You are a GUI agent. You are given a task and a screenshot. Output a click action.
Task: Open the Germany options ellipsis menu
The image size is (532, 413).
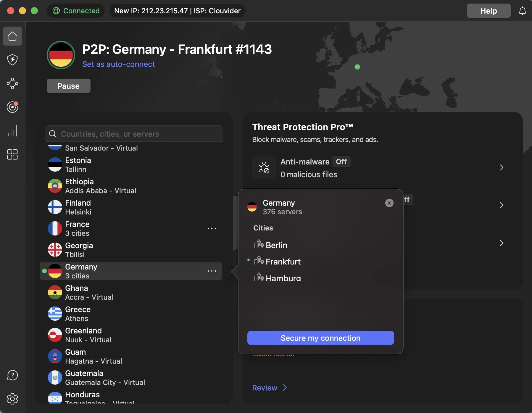tap(212, 271)
